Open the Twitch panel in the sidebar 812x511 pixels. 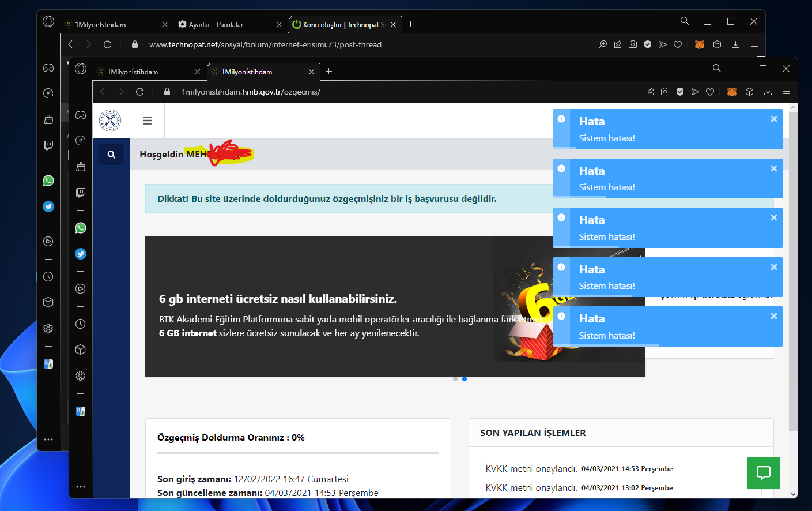tap(81, 192)
